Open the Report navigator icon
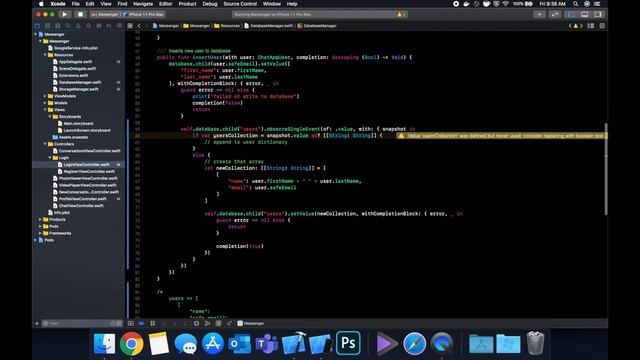Viewport: 640px width, 360px height. point(119,26)
